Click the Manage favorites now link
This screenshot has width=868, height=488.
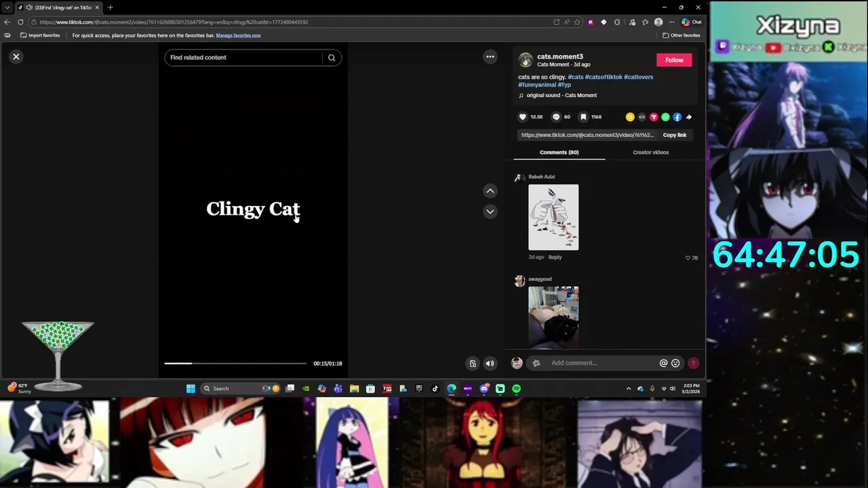(x=238, y=35)
